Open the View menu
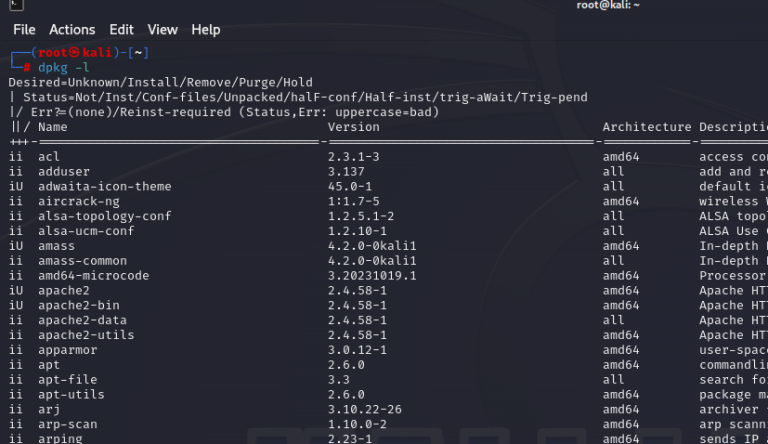Viewport: 768px width, 444px height. pyautogui.click(x=163, y=30)
